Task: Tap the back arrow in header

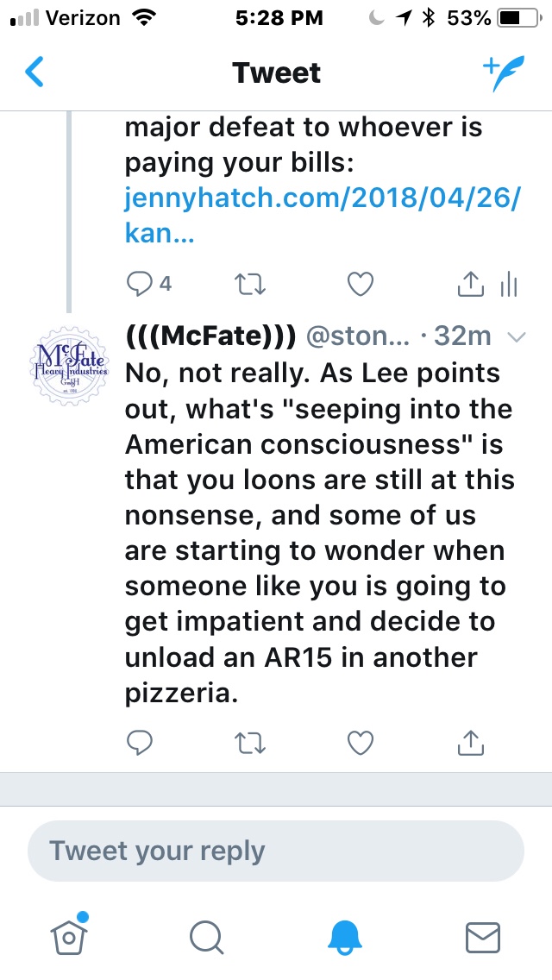Action: point(34,72)
